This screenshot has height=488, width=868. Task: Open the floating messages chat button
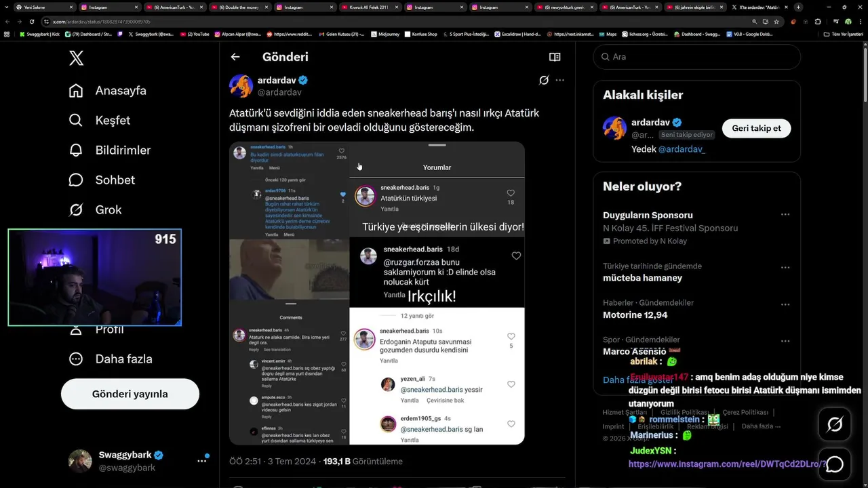[835, 464]
